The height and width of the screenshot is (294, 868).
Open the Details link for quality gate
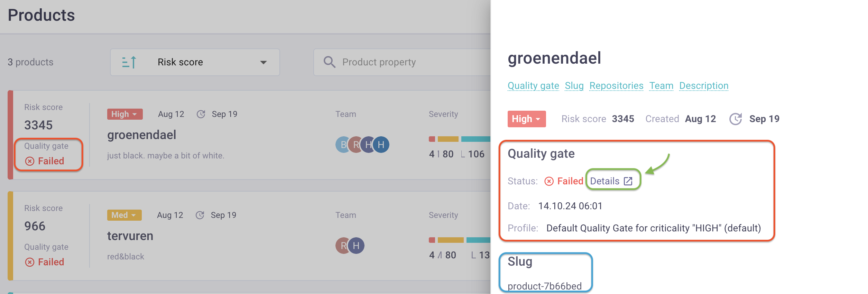(x=611, y=181)
